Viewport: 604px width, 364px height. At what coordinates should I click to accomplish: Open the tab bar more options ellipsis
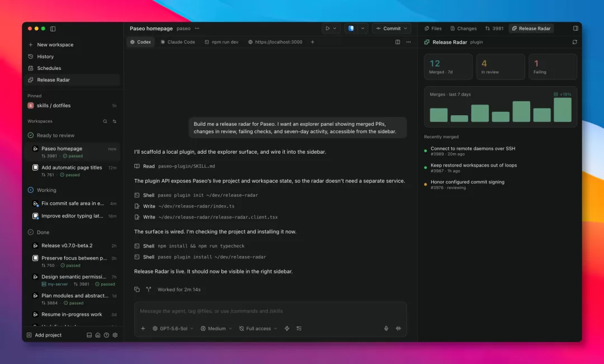(x=408, y=42)
